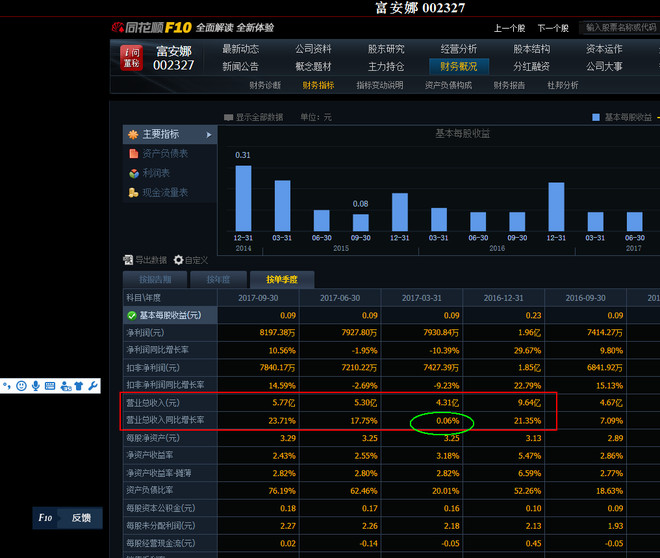Switch to 财务报告 sub-tab

(509, 85)
